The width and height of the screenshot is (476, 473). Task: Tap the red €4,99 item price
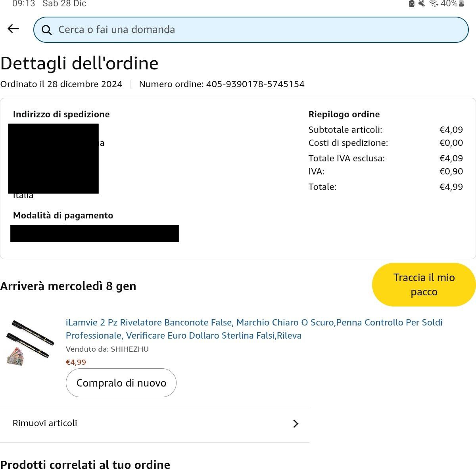click(76, 362)
